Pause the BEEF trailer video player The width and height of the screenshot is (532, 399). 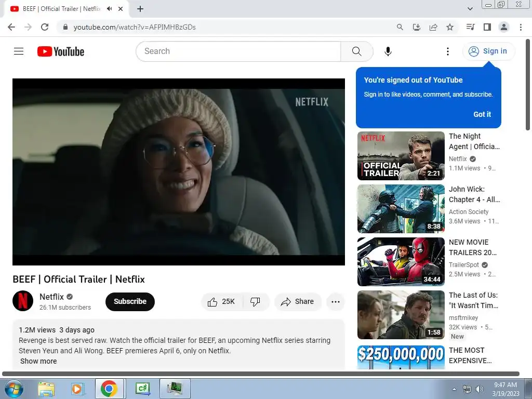[179, 171]
